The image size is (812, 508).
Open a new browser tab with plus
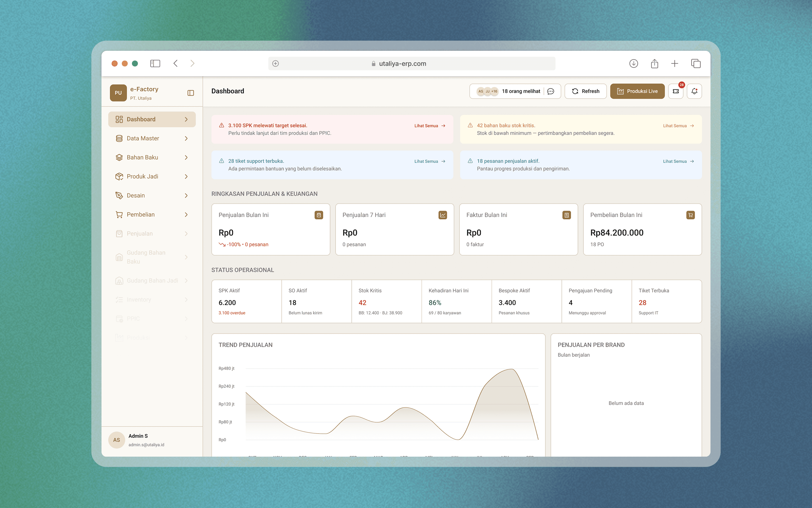(x=674, y=63)
